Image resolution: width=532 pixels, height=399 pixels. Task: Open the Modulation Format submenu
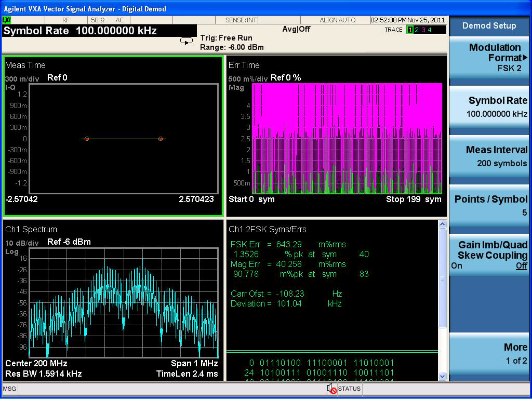[x=489, y=57]
